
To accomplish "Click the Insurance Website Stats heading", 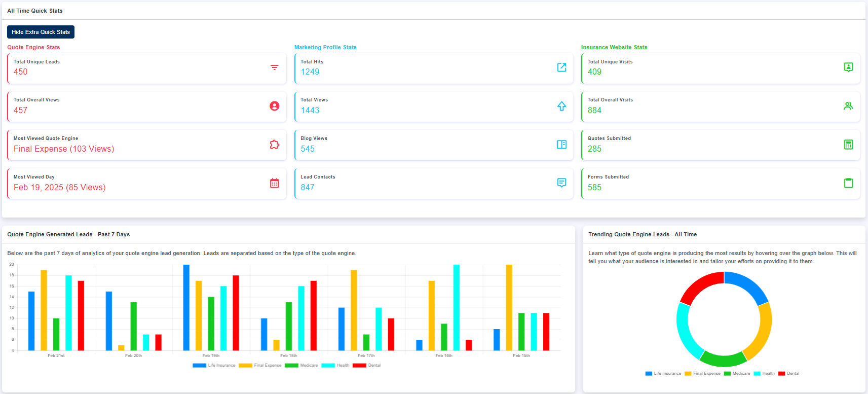I will [x=614, y=47].
